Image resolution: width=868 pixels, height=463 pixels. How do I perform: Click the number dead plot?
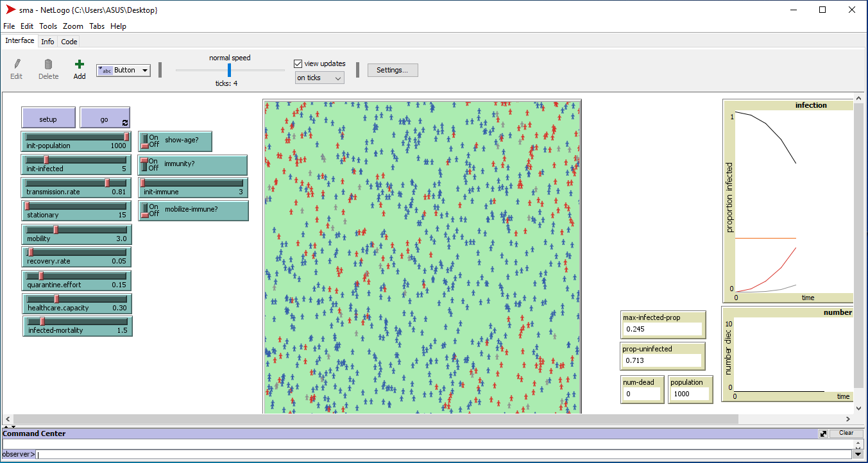coord(788,353)
